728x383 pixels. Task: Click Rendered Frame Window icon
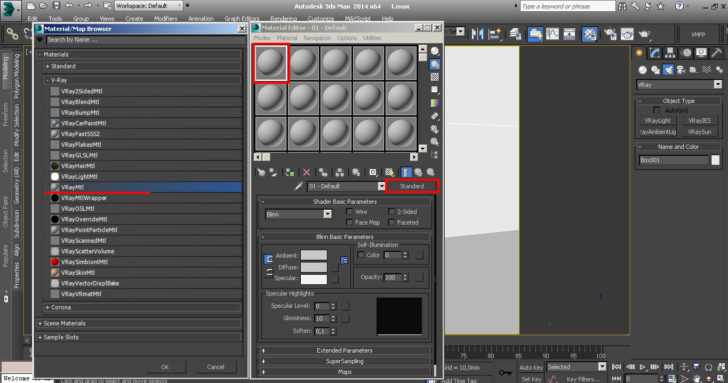tap(627, 34)
